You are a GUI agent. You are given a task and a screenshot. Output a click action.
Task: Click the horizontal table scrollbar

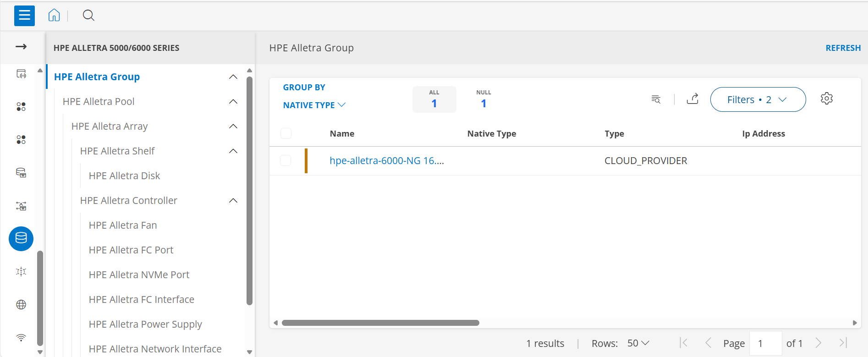[380, 323]
